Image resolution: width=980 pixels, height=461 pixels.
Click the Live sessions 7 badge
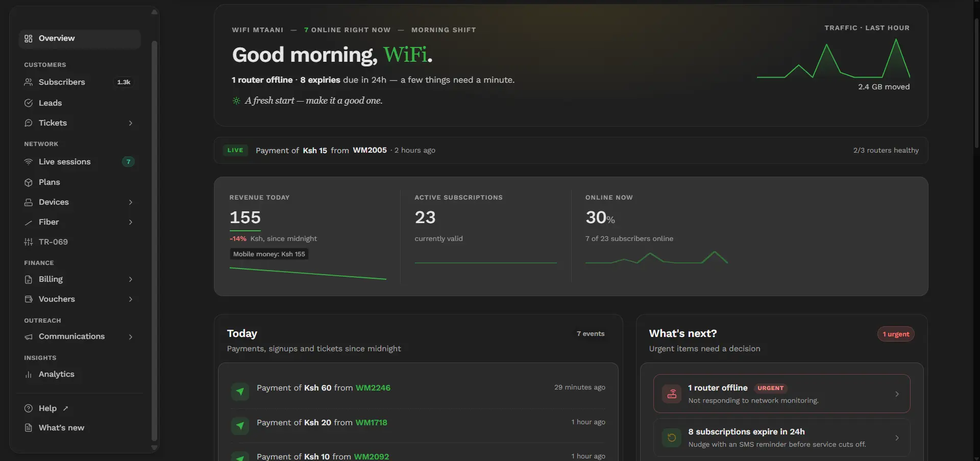pyautogui.click(x=128, y=162)
